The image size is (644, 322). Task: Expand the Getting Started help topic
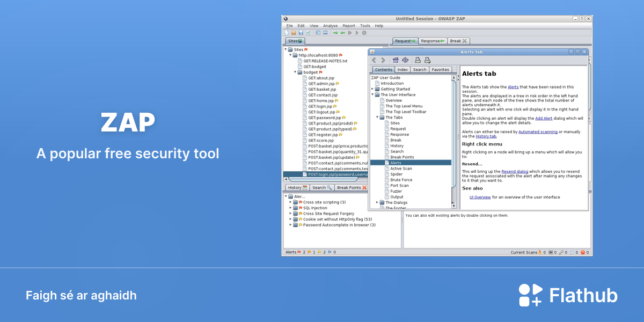pyautogui.click(x=372, y=89)
